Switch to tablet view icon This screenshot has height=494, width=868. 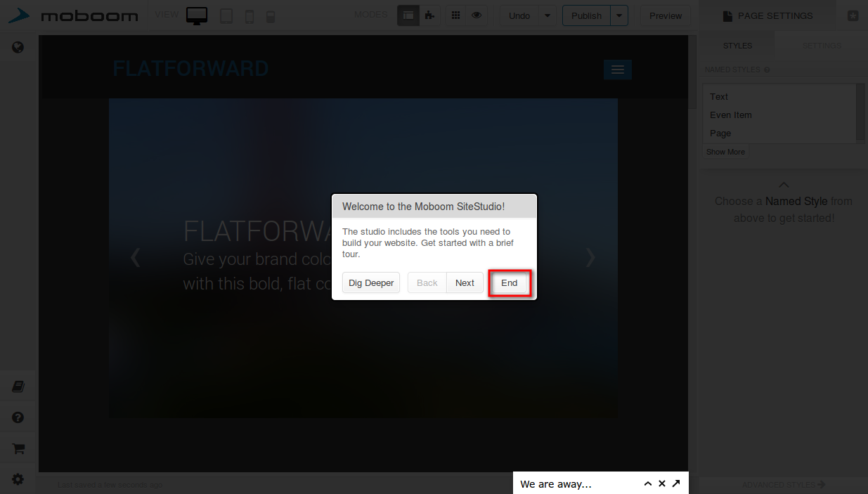pyautogui.click(x=226, y=16)
